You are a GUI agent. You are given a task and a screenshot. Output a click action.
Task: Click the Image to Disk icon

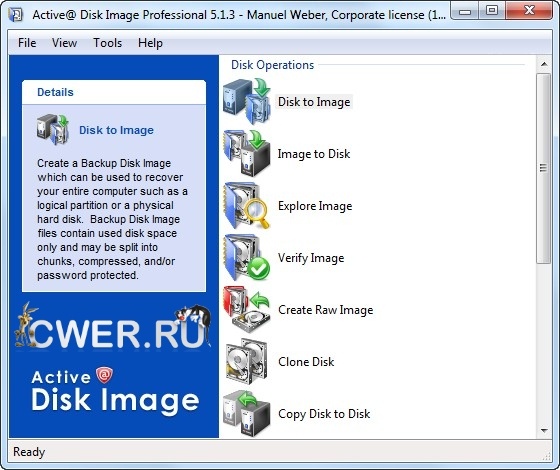point(247,154)
